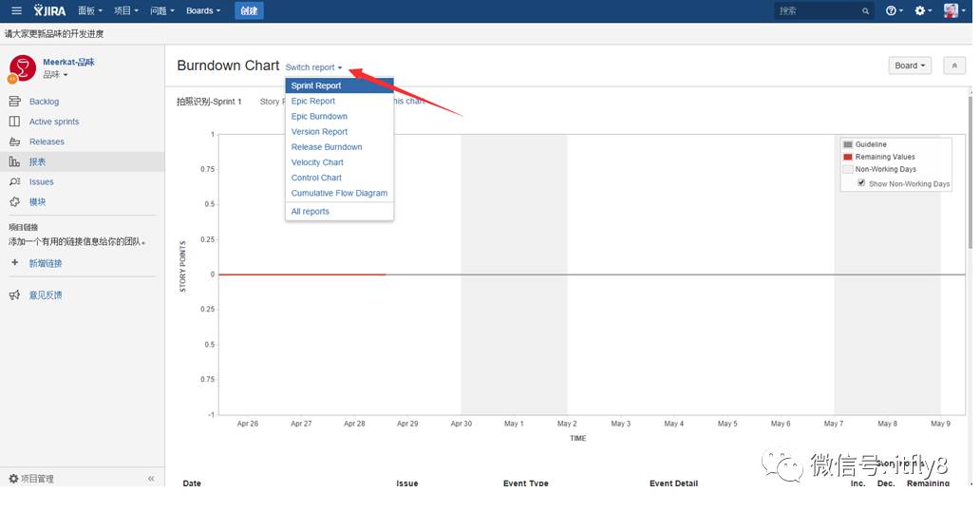Open the user avatar profile menu
The image size is (980, 511).
click(x=953, y=10)
